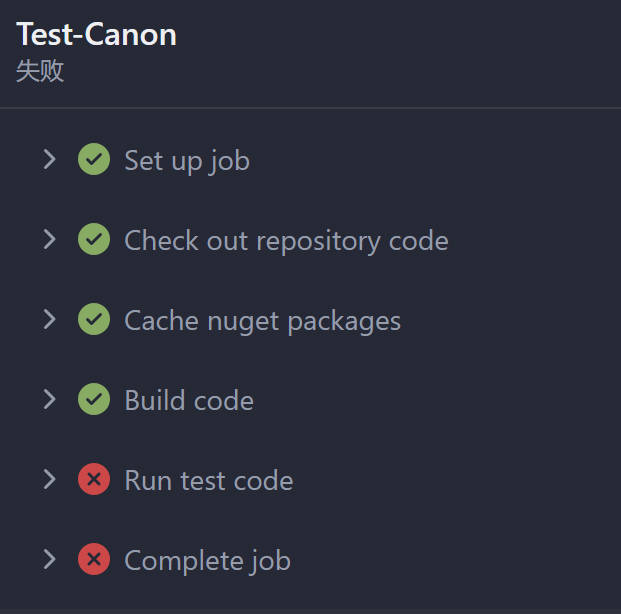Select the Cache nuget packages step text

pyautogui.click(x=263, y=321)
